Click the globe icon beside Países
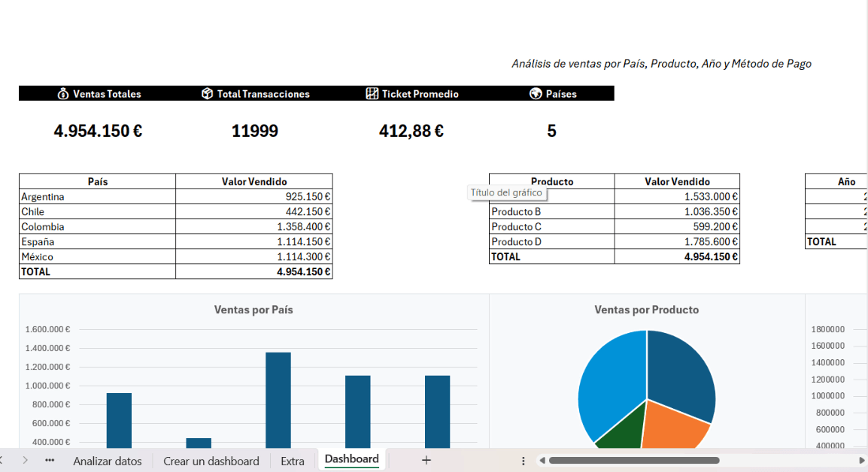The height and width of the screenshot is (472, 868). (x=536, y=93)
